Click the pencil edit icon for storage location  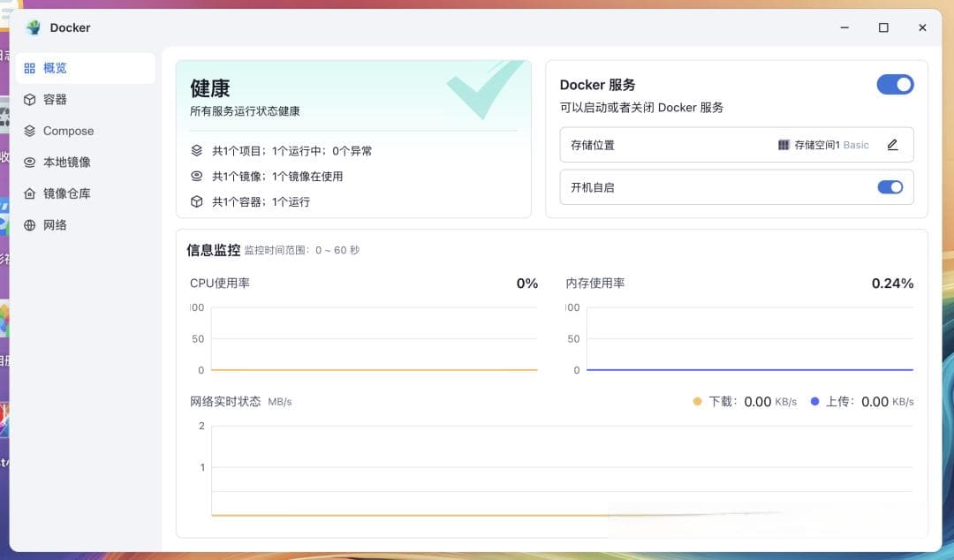pyautogui.click(x=892, y=145)
